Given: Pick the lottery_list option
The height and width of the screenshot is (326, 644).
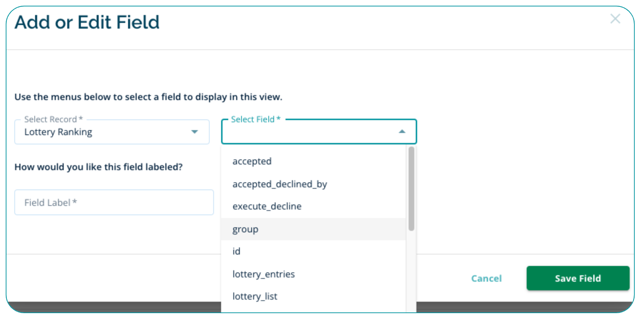Looking at the screenshot, I should point(255,296).
